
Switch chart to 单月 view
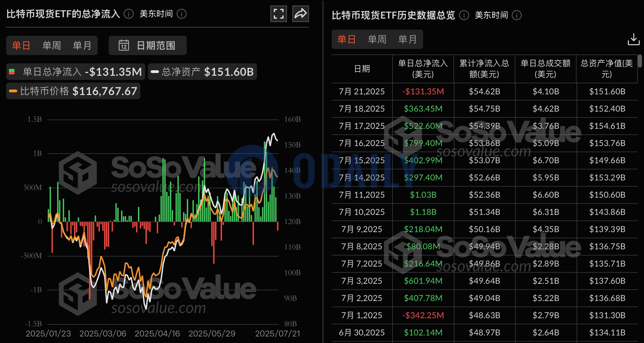point(82,45)
